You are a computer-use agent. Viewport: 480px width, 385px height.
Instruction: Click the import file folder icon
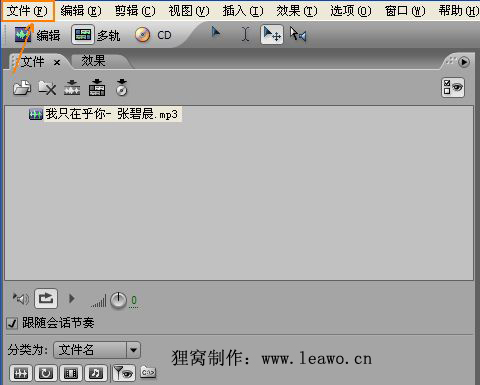[x=22, y=88]
